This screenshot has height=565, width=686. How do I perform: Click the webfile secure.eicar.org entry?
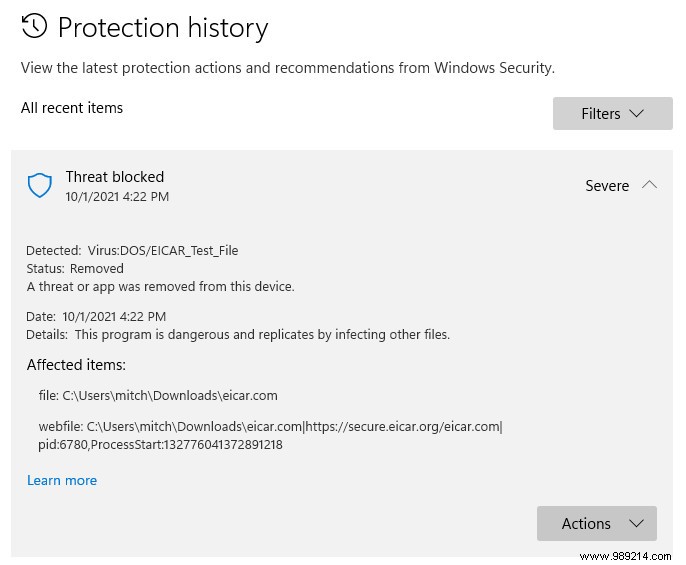coord(270,426)
